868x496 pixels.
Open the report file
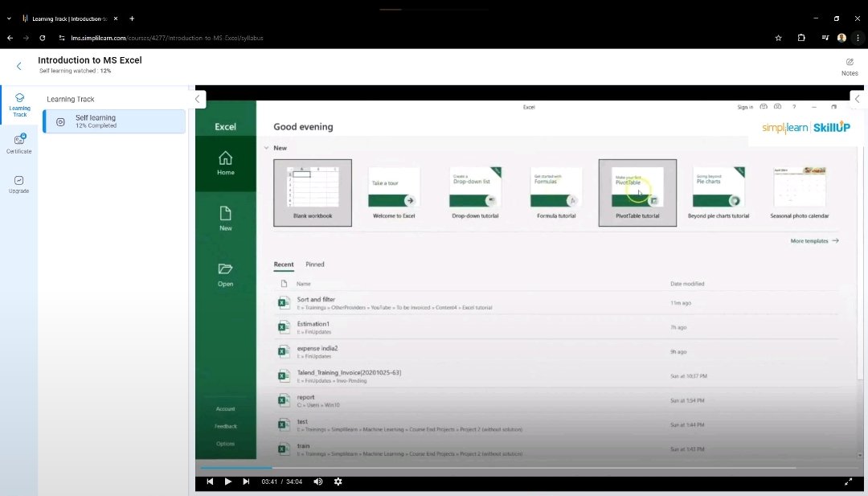(x=556, y=400)
